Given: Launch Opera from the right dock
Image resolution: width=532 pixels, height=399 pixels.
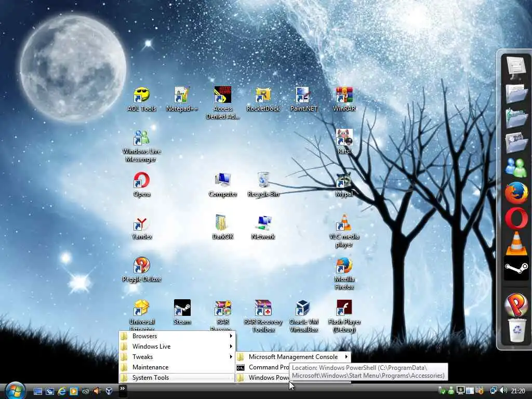Looking at the screenshot, I should pyautogui.click(x=516, y=218).
